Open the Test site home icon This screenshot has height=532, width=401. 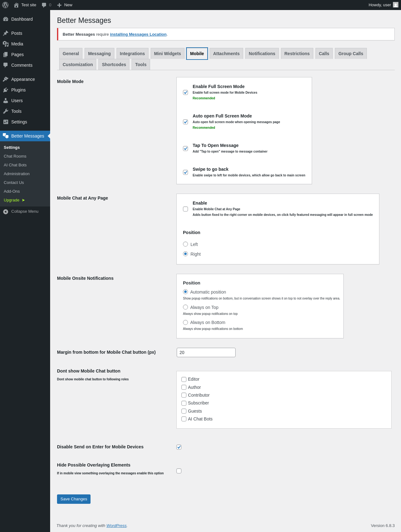[x=16, y=5]
